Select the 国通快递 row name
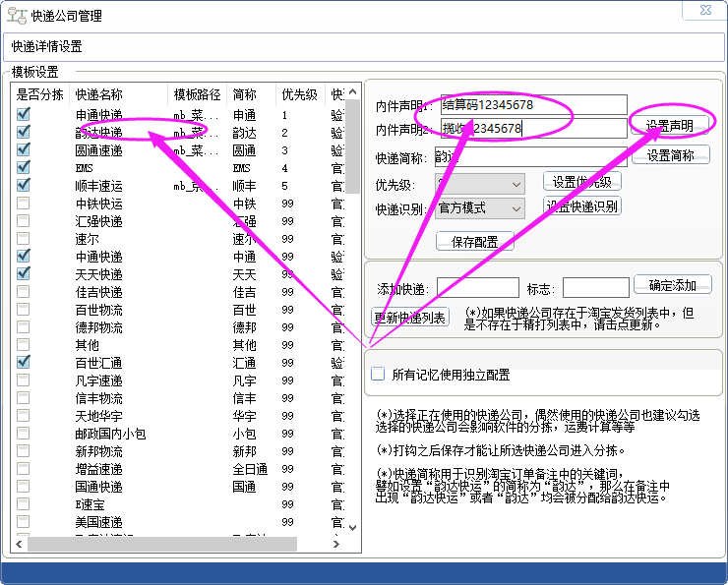The width and height of the screenshot is (728, 585). (99, 487)
